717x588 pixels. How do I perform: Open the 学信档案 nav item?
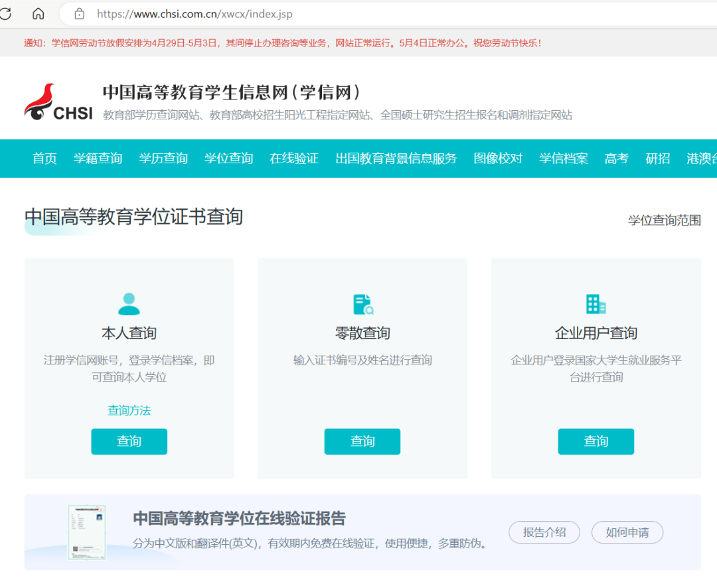(564, 158)
